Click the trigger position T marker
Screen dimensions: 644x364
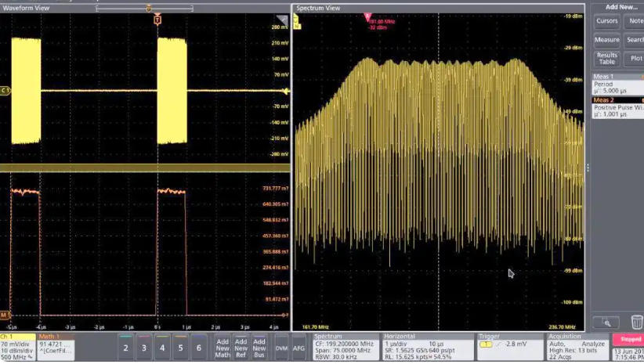[157, 18]
